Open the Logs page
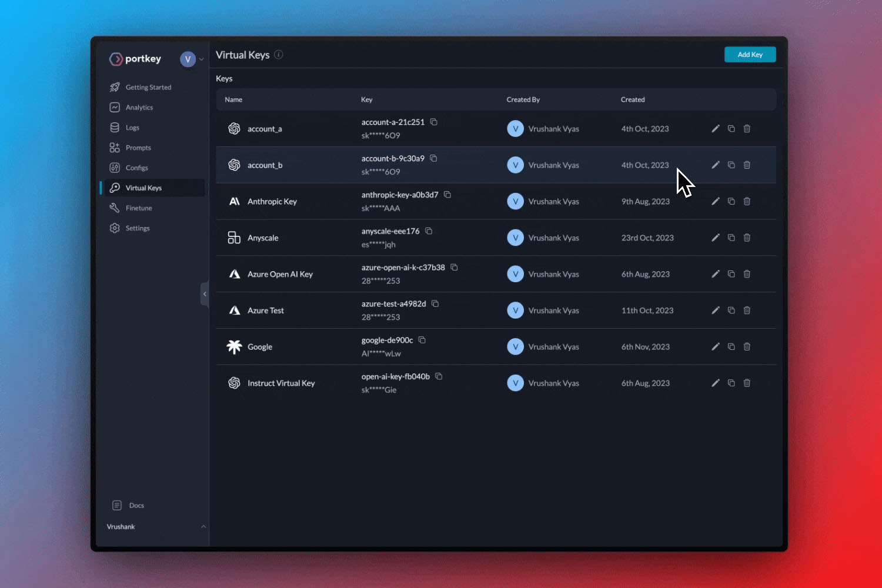This screenshot has height=588, width=882. pos(125,128)
